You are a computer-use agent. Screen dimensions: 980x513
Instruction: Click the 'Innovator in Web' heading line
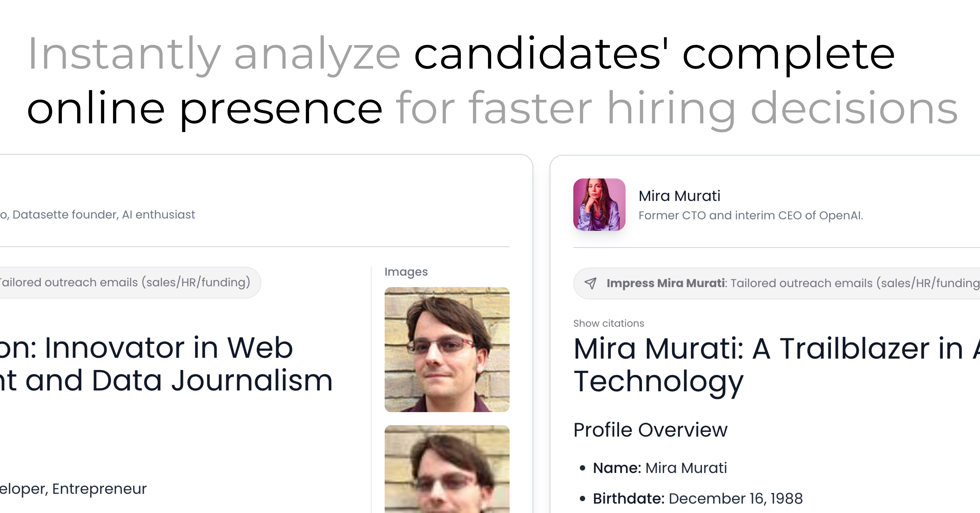point(146,347)
